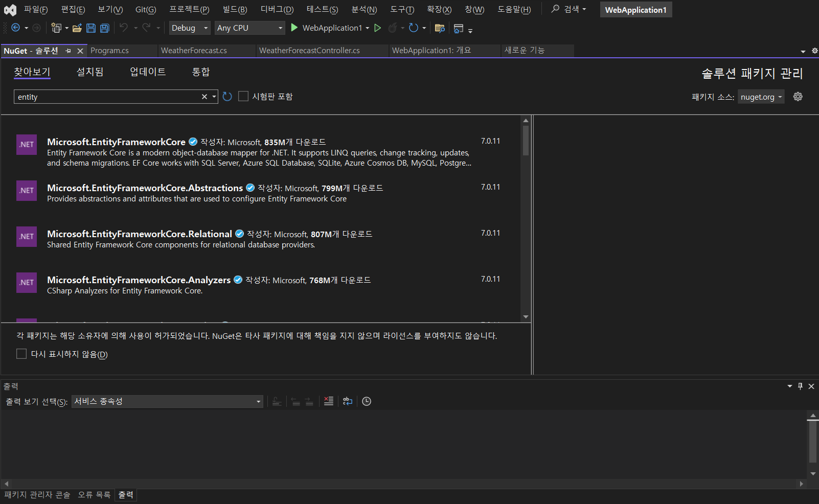The image size is (819, 504).
Task: Open output panel window options arrow
Action: [x=790, y=386]
